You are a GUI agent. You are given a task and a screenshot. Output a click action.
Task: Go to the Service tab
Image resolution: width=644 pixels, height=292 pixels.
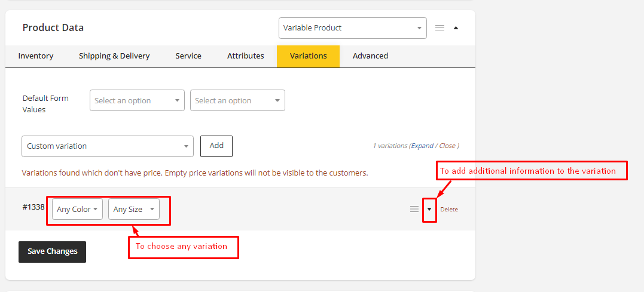(188, 56)
